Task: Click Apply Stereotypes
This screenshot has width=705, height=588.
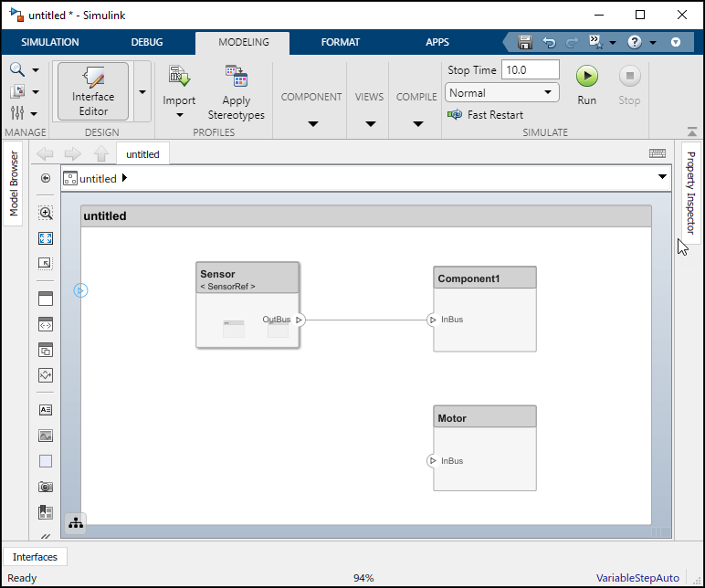Action: [x=236, y=92]
